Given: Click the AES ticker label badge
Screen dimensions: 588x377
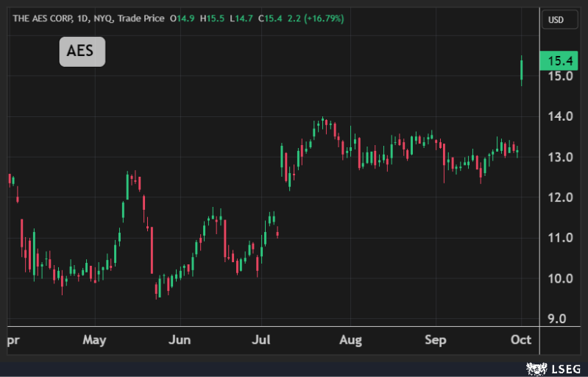Looking at the screenshot, I should tap(82, 52).
